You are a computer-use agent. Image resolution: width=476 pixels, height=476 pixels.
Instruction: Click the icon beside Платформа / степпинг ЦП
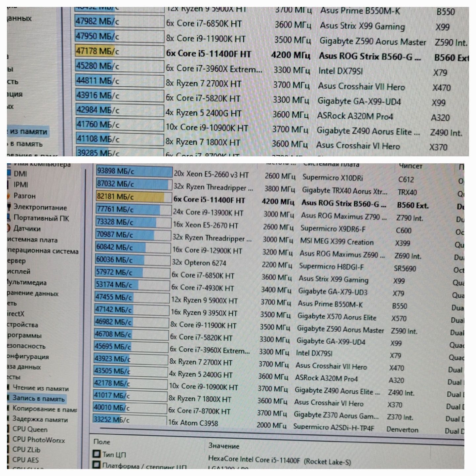tap(96, 465)
